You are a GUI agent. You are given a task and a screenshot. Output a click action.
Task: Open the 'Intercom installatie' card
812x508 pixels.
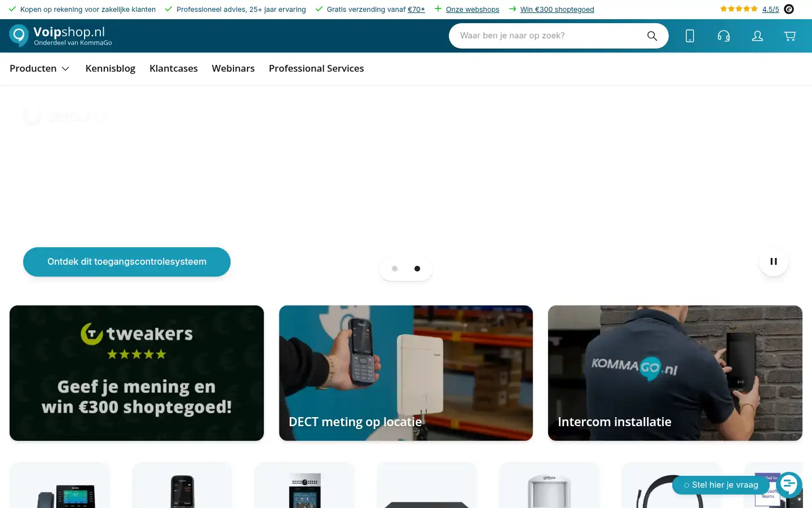pos(675,373)
